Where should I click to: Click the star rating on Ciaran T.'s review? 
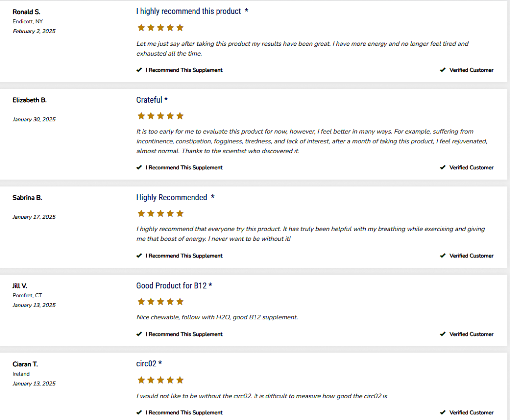(x=160, y=380)
